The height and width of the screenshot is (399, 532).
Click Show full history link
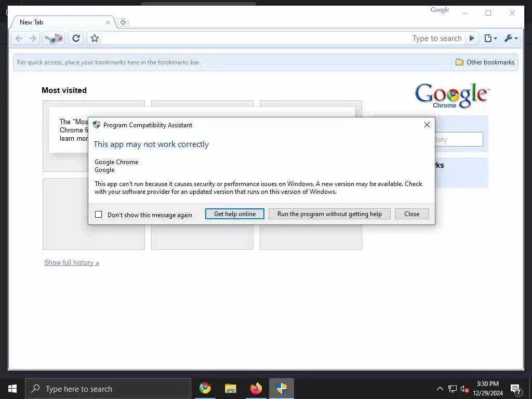pyautogui.click(x=72, y=262)
